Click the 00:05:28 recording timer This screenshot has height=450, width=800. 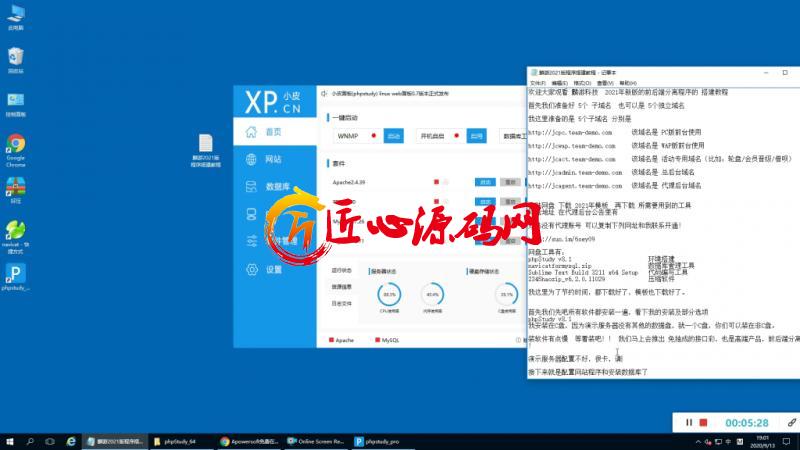(747, 422)
